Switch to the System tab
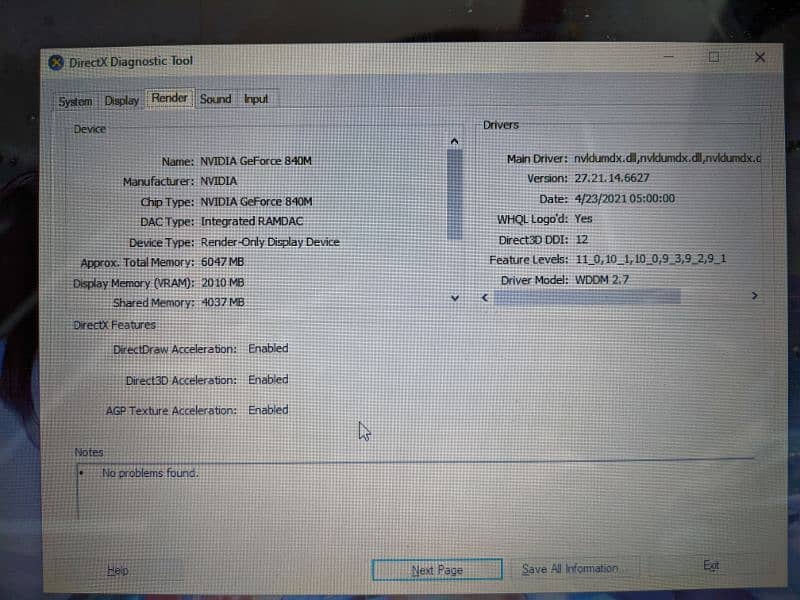The height and width of the screenshot is (600, 800). pos(75,101)
